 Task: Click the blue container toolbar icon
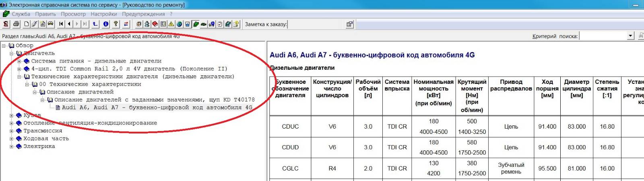point(187,24)
